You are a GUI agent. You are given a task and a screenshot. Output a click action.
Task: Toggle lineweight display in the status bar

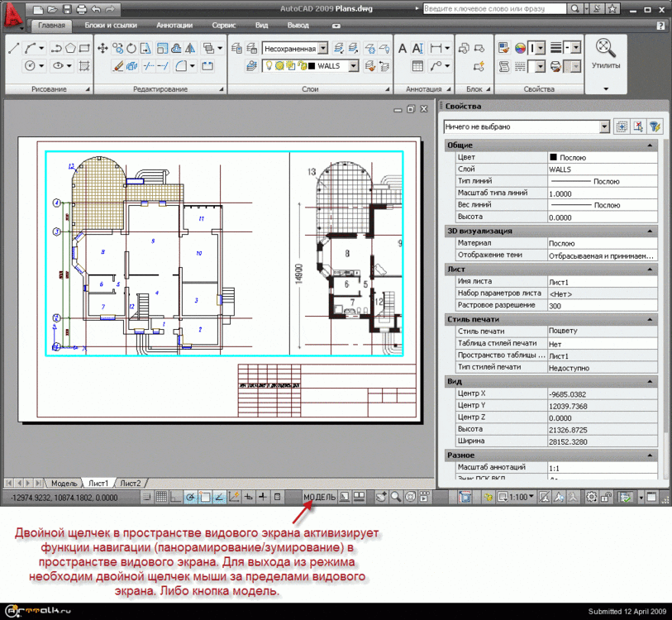click(263, 497)
